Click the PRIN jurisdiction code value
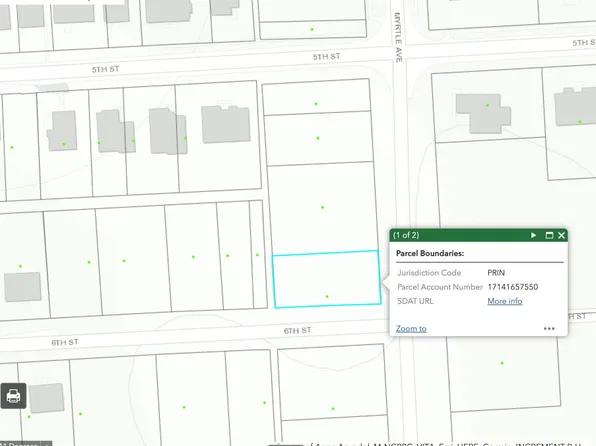 (x=496, y=273)
